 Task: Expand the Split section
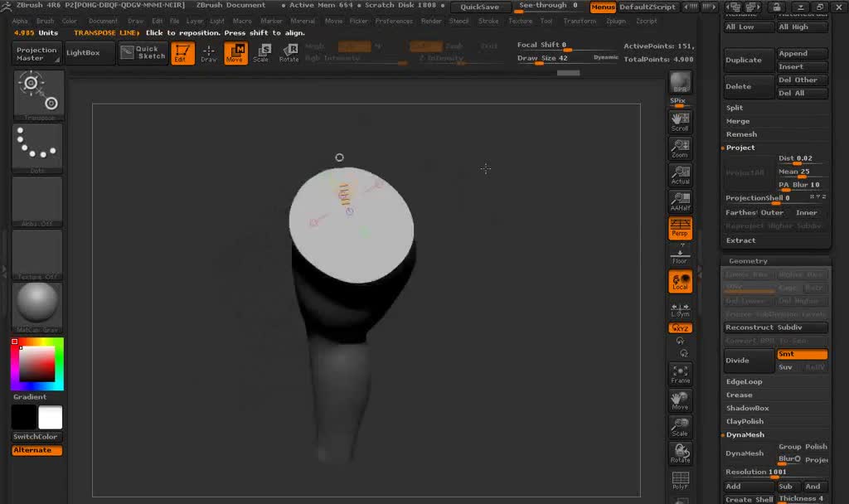pyautogui.click(x=735, y=108)
